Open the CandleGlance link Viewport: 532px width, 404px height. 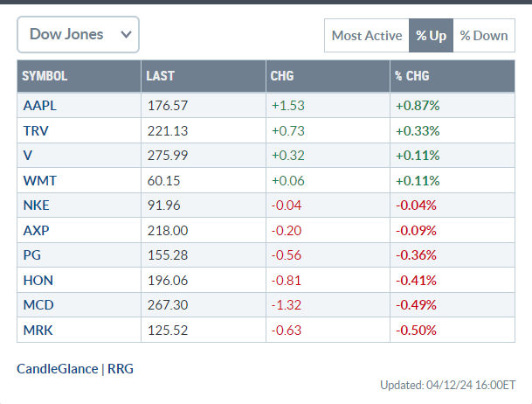coord(59,368)
